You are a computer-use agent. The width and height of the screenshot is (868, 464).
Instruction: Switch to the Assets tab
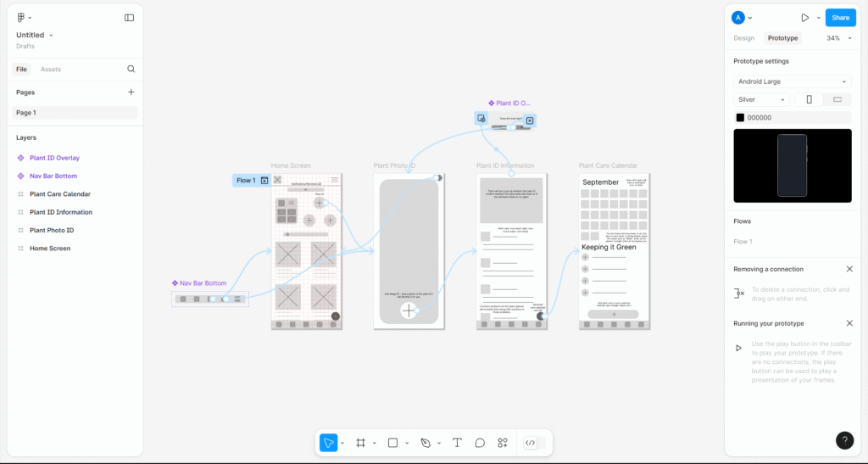(51, 69)
